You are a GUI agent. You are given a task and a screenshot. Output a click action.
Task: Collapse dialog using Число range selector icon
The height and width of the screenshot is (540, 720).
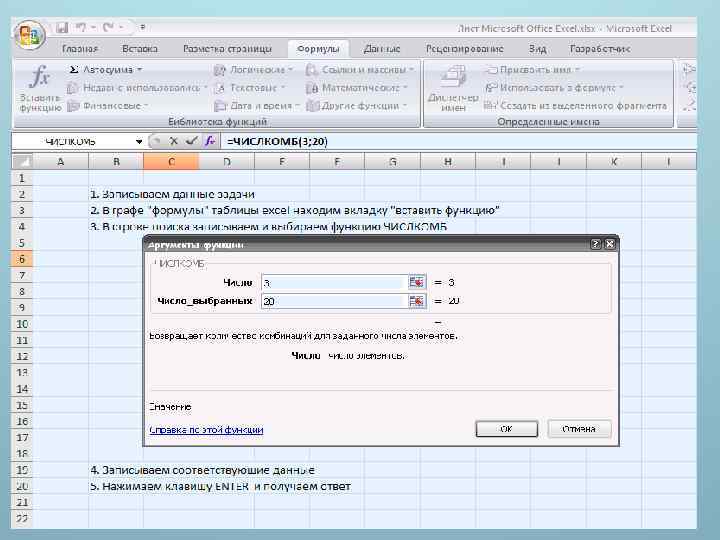tap(417, 282)
